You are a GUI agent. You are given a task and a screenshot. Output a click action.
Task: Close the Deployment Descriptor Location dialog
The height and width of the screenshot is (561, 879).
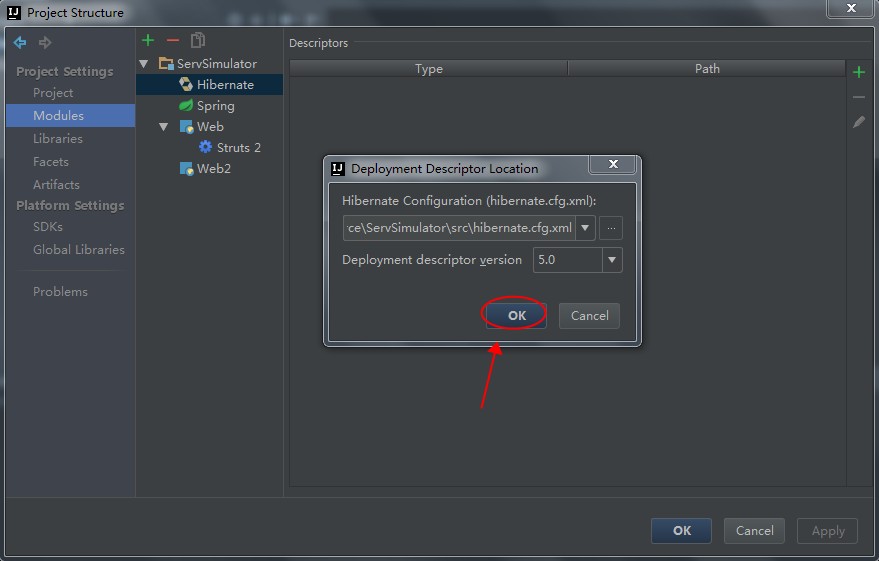point(613,164)
